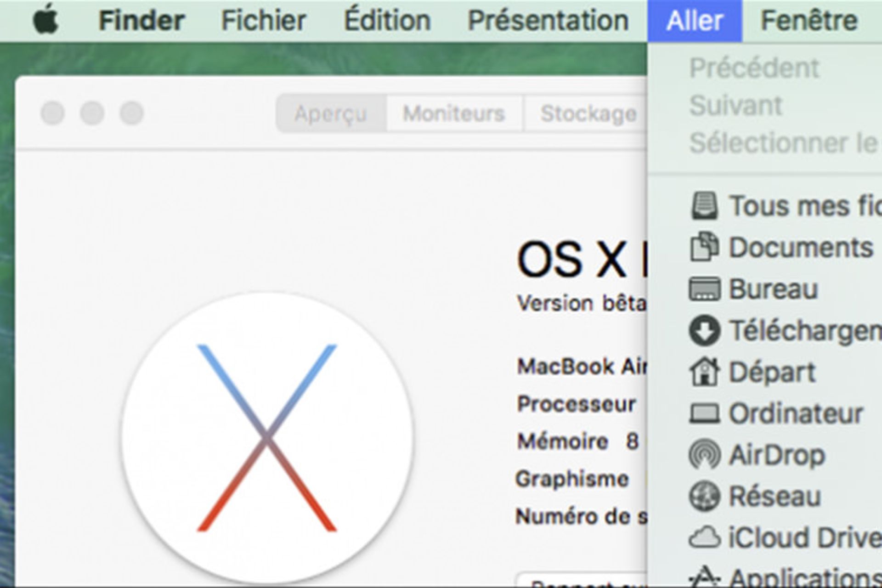Click the Tous mes fichiers icon

(x=704, y=206)
